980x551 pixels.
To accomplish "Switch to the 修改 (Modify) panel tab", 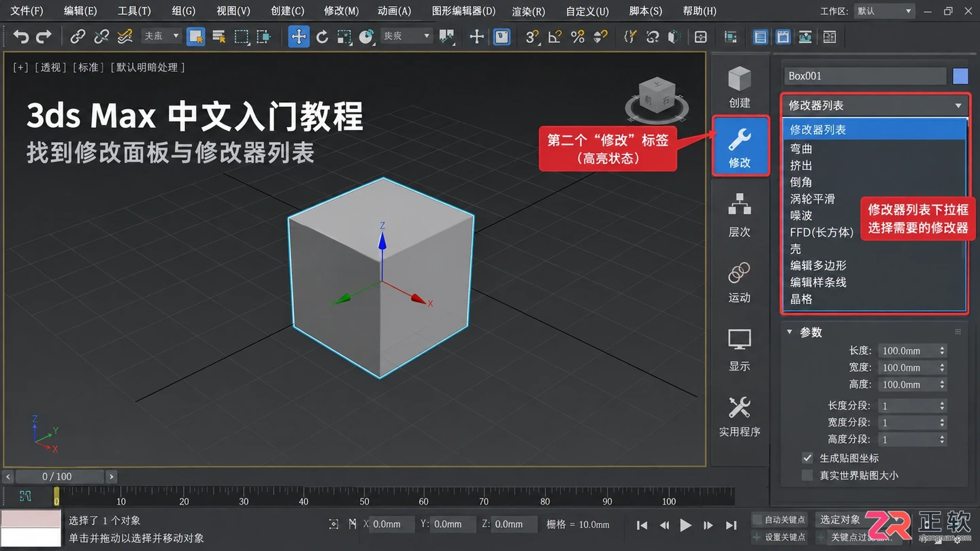I will [x=740, y=146].
